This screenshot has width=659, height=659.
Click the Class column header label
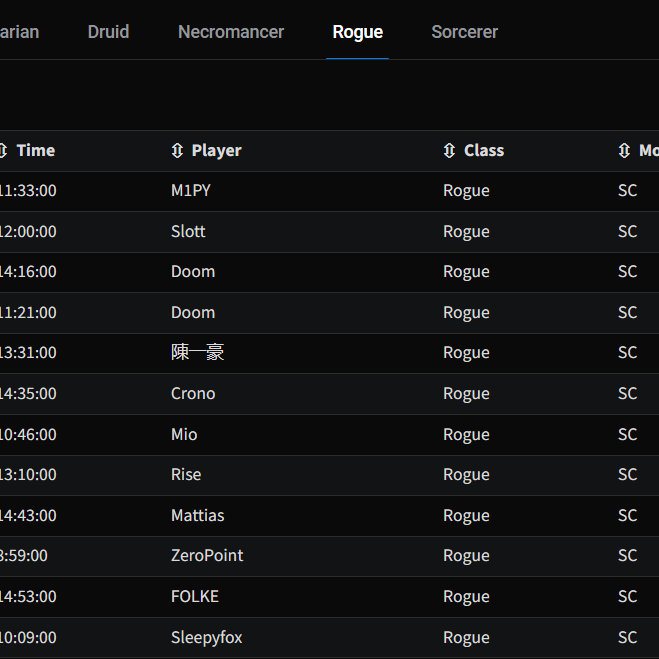(484, 151)
